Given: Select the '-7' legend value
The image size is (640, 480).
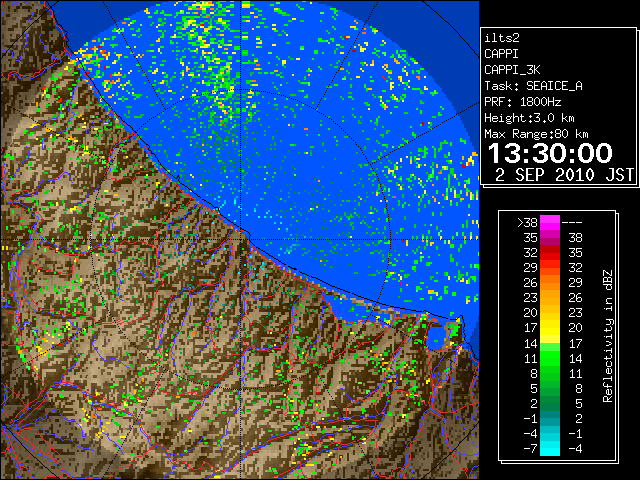Looking at the screenshot, I should click(x=530, y=449).
